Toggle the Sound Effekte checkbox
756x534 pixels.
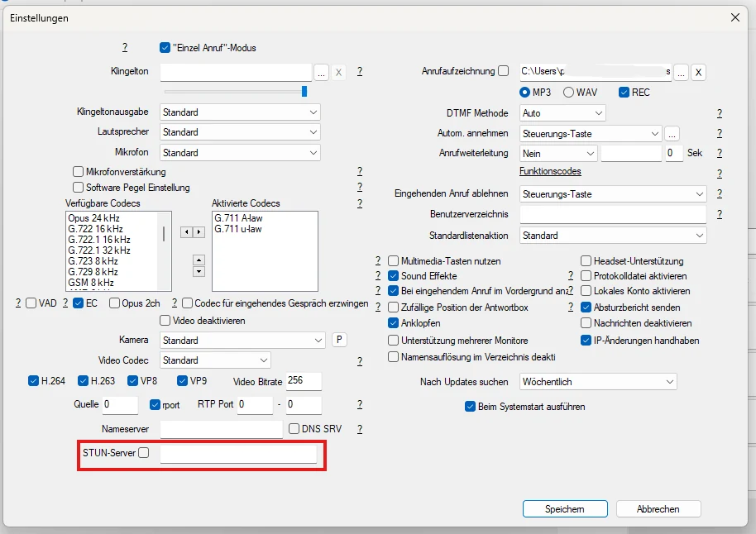pos(394,275)
